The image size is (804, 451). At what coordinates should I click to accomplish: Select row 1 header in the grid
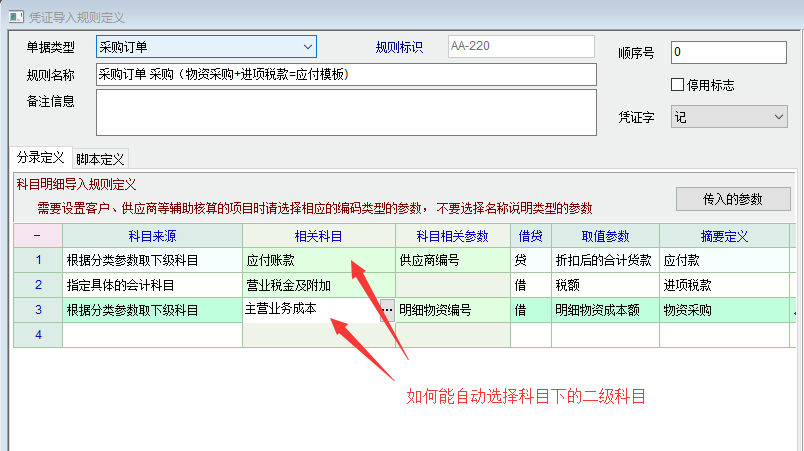coord(37,260)
